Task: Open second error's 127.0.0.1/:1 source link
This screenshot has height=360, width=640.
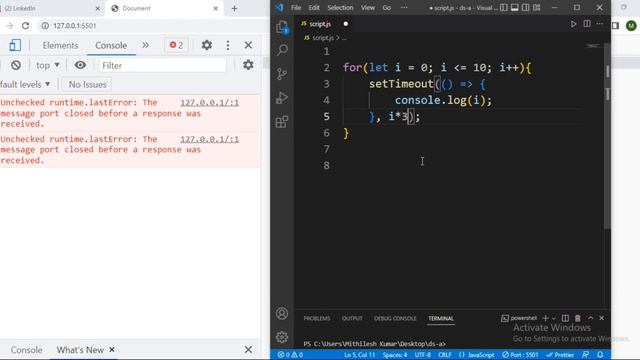Action: pos(209,139)
